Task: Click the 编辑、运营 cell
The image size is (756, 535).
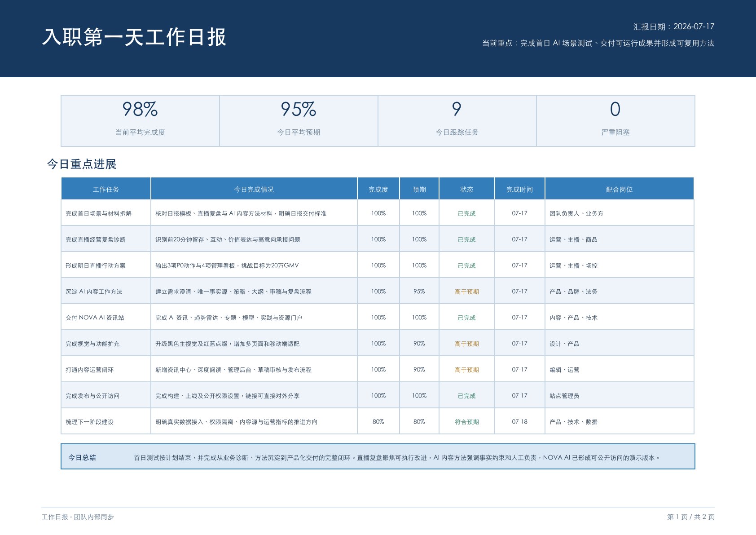Action: point(620,369)
